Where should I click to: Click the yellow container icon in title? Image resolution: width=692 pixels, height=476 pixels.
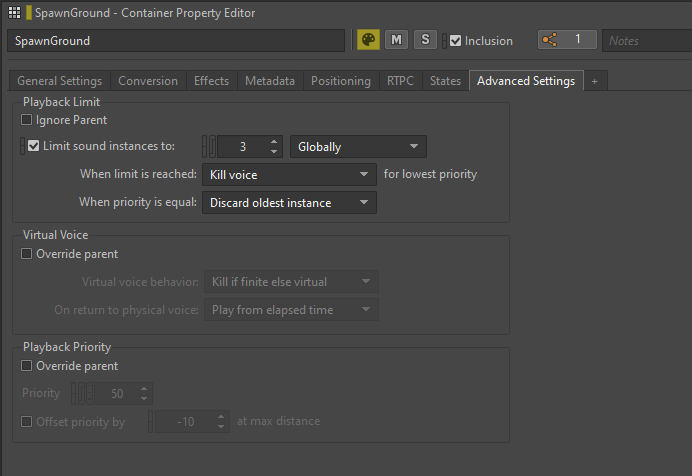(29, 13)
